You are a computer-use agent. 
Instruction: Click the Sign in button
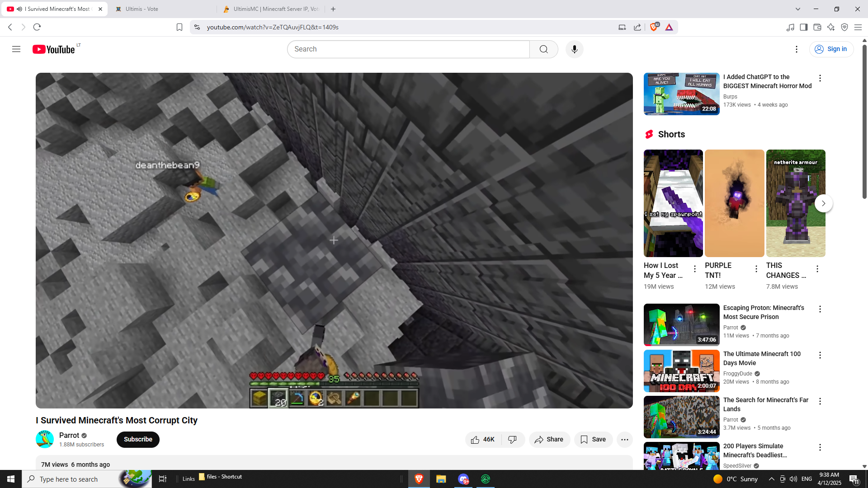[x=831, y=49]
